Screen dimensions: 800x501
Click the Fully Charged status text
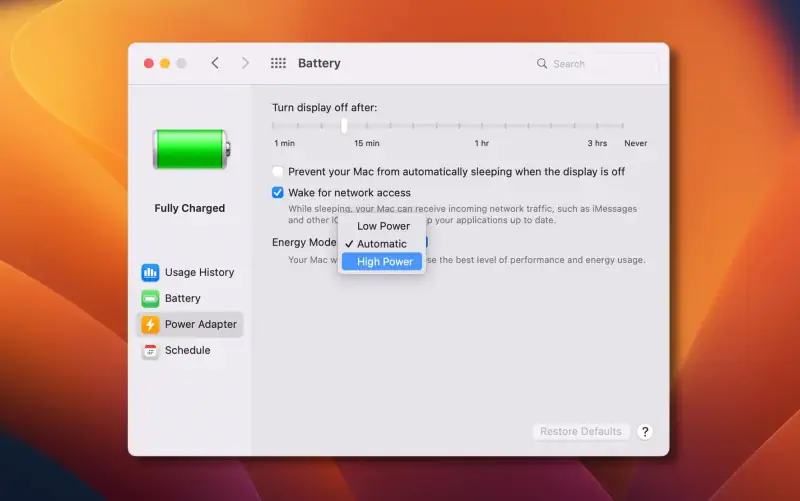(190, 208)
